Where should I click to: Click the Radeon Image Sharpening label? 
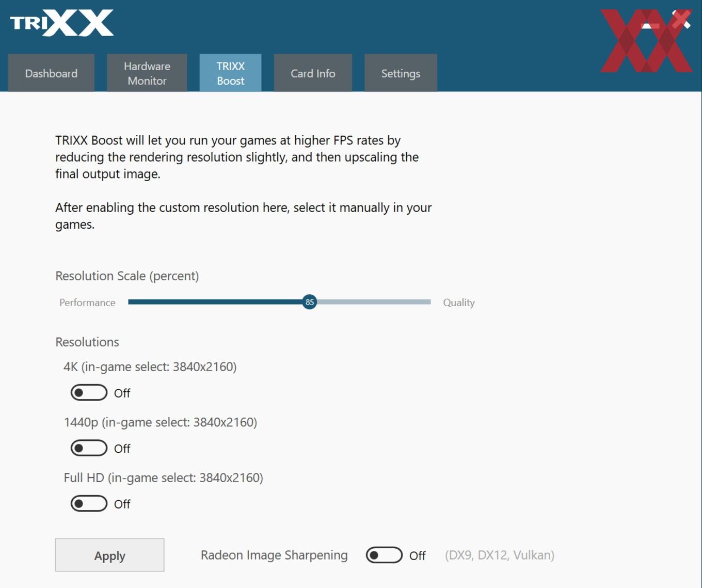[x=274, y=555]
